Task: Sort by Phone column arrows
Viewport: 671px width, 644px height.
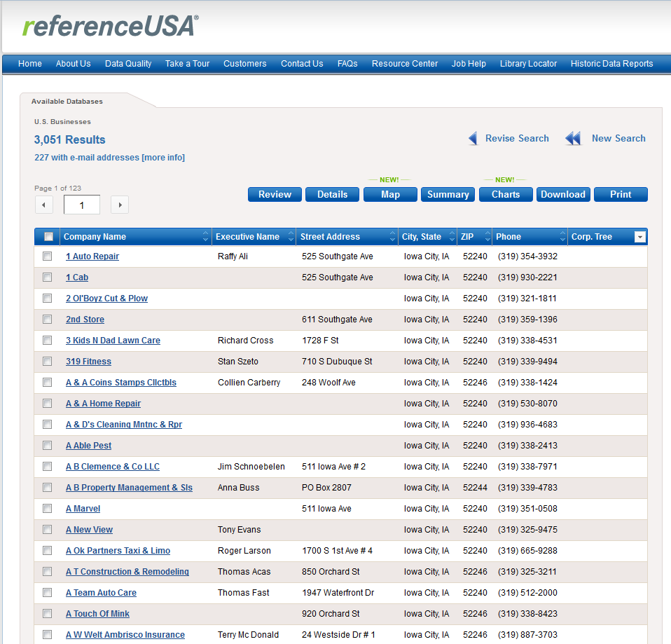Action: [562, 237]
